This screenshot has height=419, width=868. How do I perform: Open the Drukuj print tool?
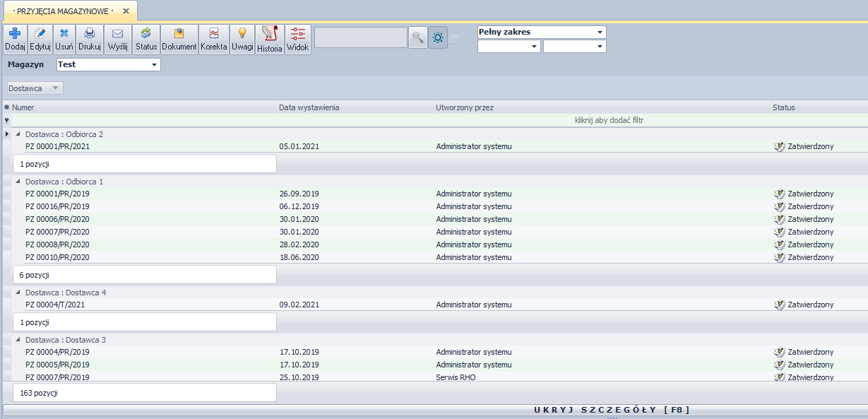point(90,40)
